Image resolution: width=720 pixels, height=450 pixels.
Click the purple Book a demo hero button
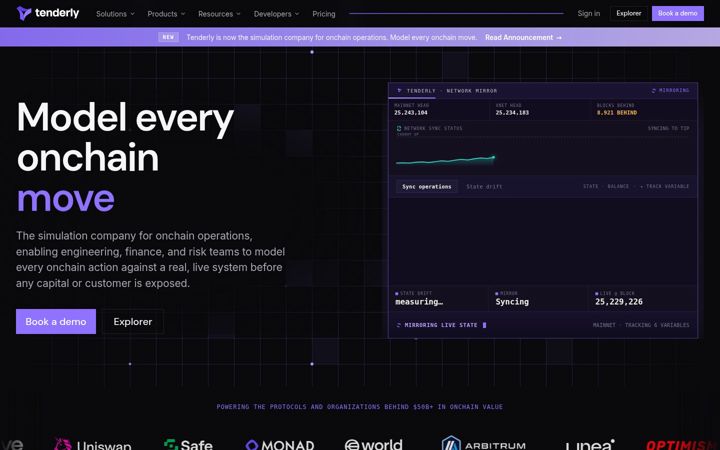[x=56, y=321]
